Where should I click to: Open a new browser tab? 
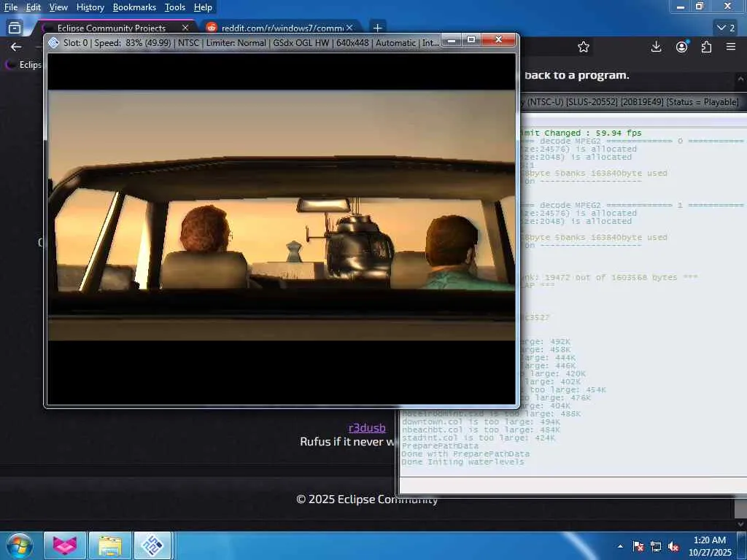[x=377, y=28]
